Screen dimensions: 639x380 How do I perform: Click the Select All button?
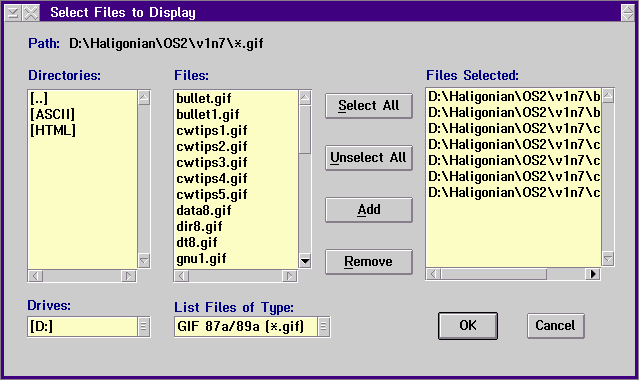369,106
